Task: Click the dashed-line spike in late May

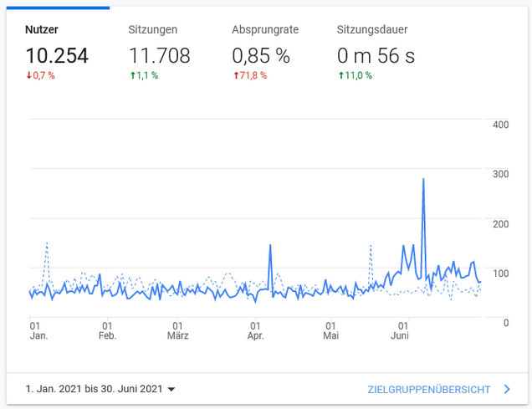Action: pyautogui.click(x=371, y=246)
